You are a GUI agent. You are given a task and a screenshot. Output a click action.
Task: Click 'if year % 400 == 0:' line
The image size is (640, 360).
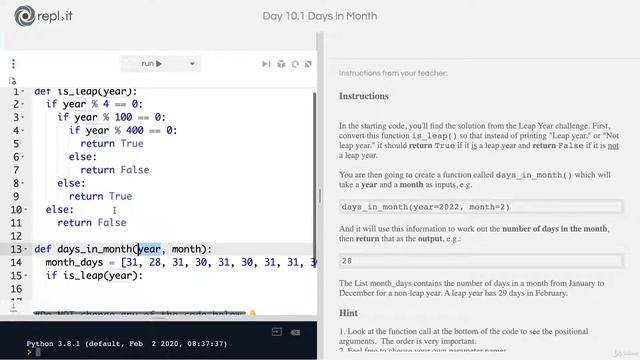tap(123, 131)
